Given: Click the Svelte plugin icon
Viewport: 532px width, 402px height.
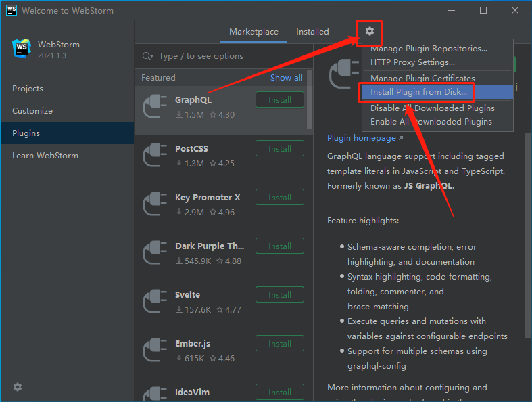Looking at the screenshot, I should tap(155, 300).
